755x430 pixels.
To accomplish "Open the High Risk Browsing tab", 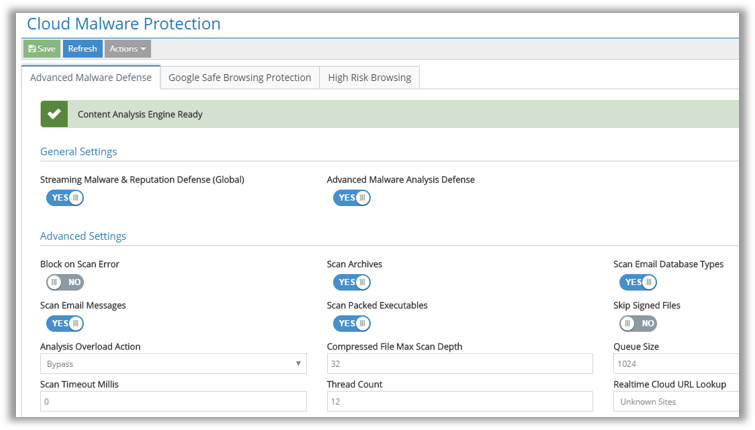I will pyautogui.click(x=370, y=77).
